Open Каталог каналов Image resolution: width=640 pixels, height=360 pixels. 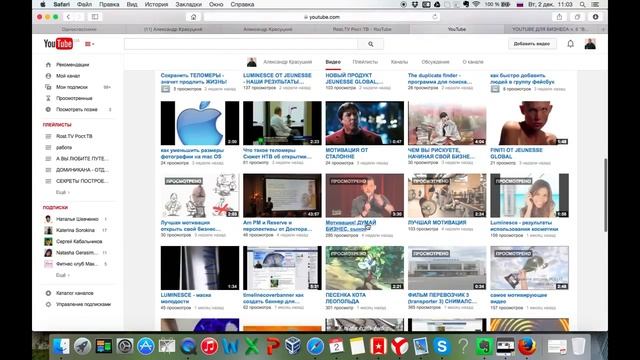point(74,293)
